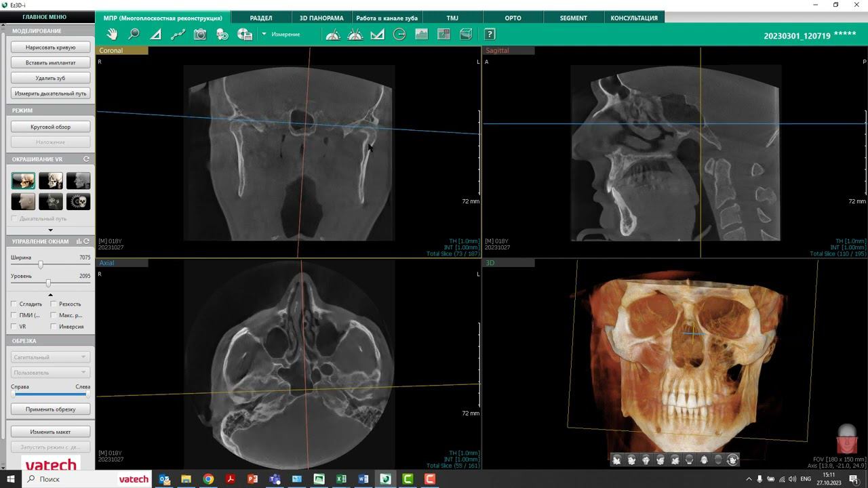Expand VR coloring panel down arrow
The width and height of the screenshot is (868, 488).
[50, 230]
